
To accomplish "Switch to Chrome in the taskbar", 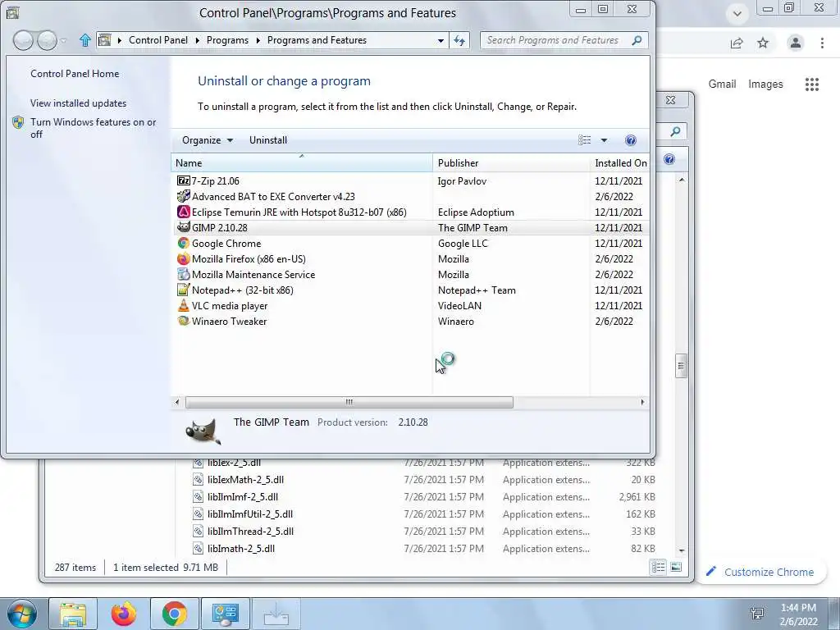I will pyautogui.click(x=174, y=614).
